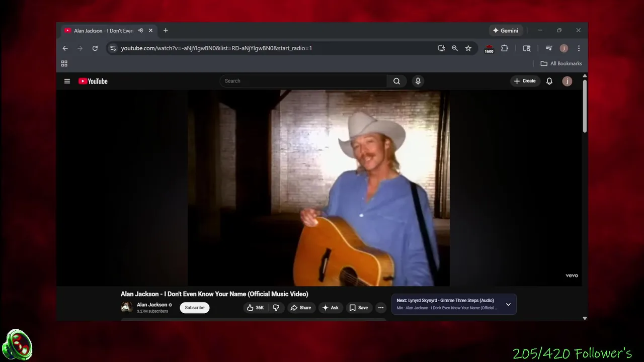This screenshot has height=362, width=644.
Task: Open Gemini in Chrome
Action: [x=506, y=31]
